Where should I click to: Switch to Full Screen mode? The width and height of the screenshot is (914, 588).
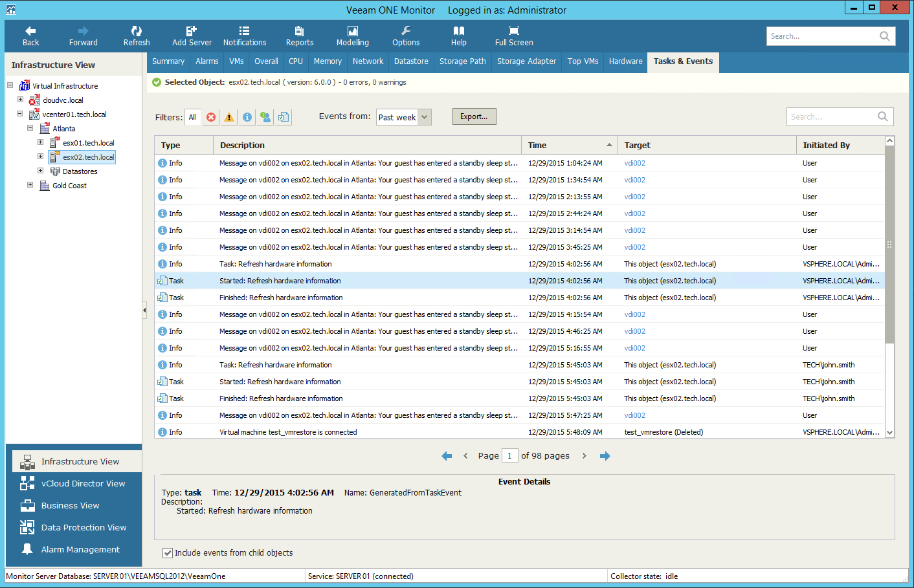[x=514, y=36]
